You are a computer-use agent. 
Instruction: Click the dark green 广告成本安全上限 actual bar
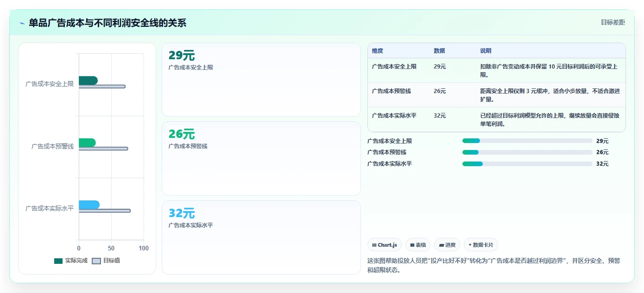88,81
